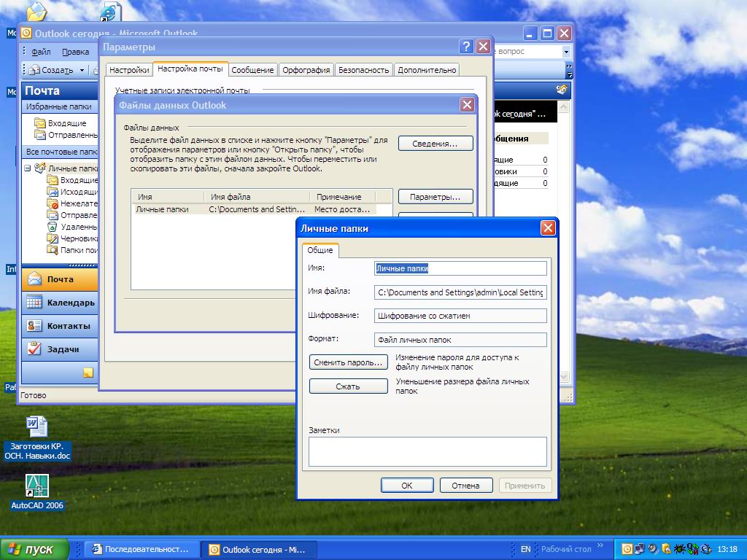The image size is (747, 560).
Task: Expand the Рабочий стол toolbar chevron
Action: click(600, 545)
